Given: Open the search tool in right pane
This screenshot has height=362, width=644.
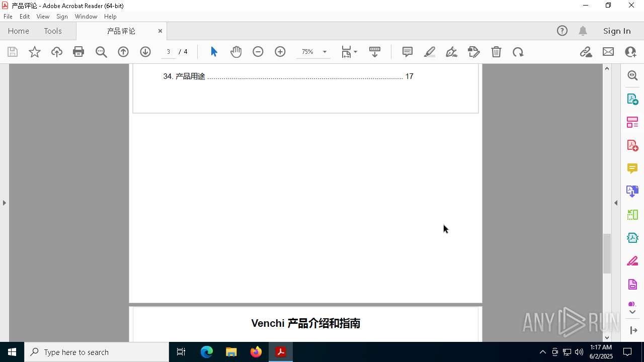Looking at the screenshot, I should [632, 75].
